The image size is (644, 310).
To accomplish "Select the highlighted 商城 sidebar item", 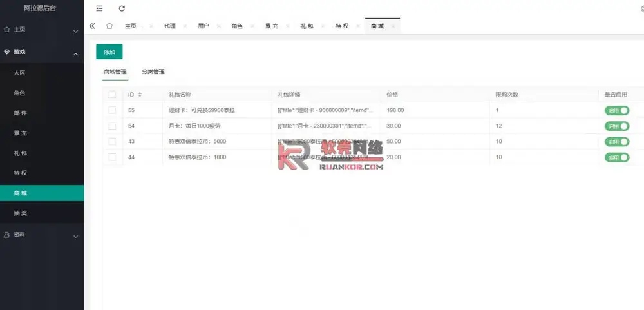I will tap(42, 193).
